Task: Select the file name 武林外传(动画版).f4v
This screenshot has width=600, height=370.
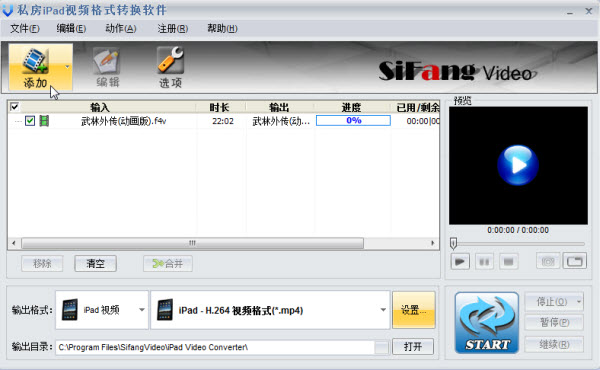Action: [123, 121]
